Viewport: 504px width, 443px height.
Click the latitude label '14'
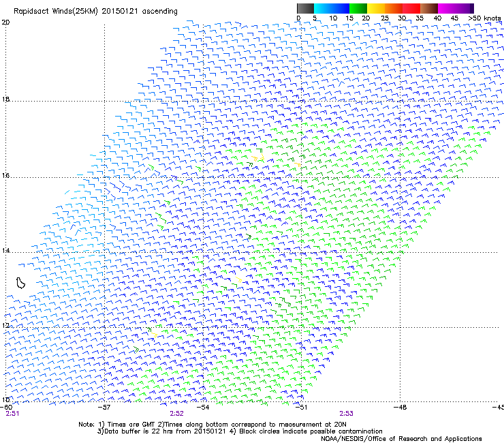[x=5, y=250]
